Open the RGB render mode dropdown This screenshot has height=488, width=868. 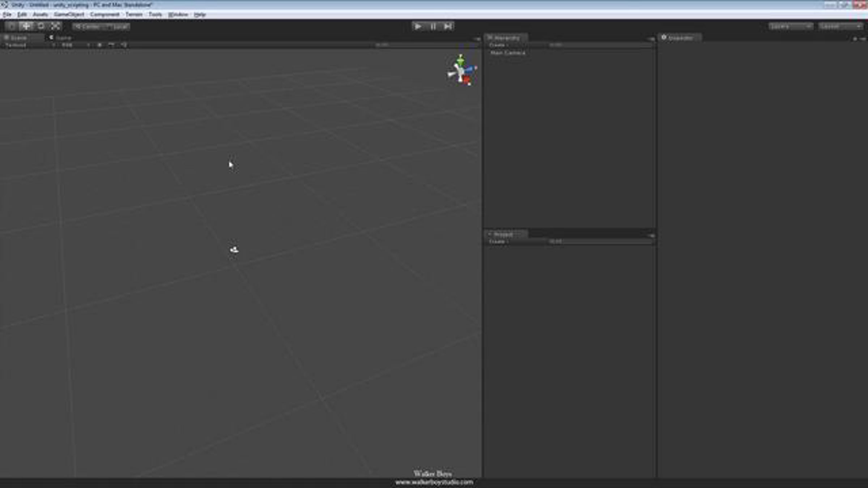[x=75, y=45]
